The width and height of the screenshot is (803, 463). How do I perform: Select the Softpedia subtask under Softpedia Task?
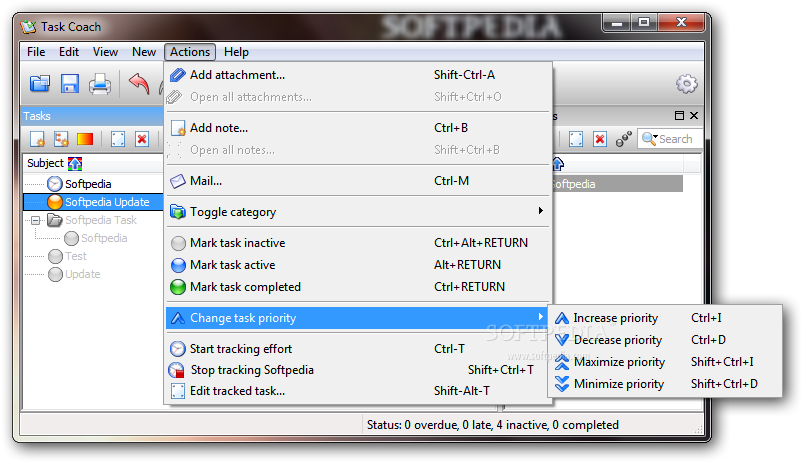[104, 238]
